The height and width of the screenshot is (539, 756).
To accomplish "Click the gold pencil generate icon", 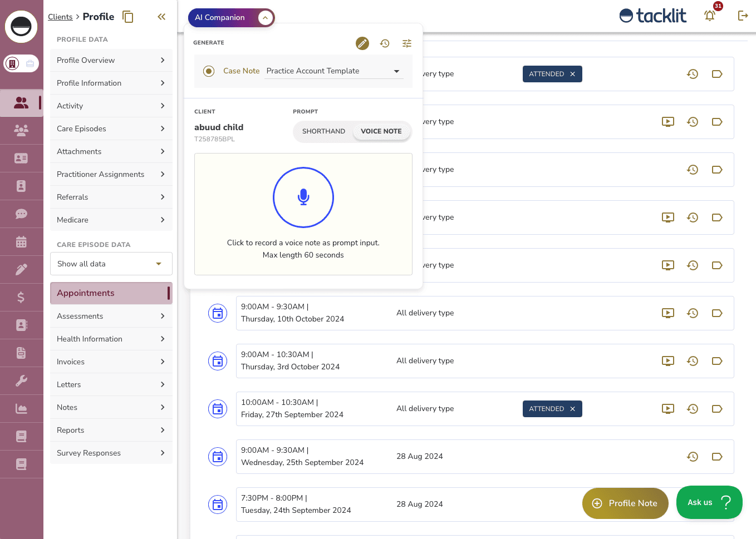I will 362,43.
